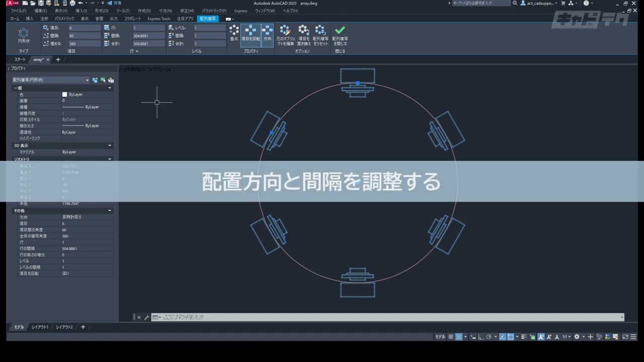Click the 埋める fill angle field 360
The width and height of the screenshot is (644, 362).
point(84,44)
